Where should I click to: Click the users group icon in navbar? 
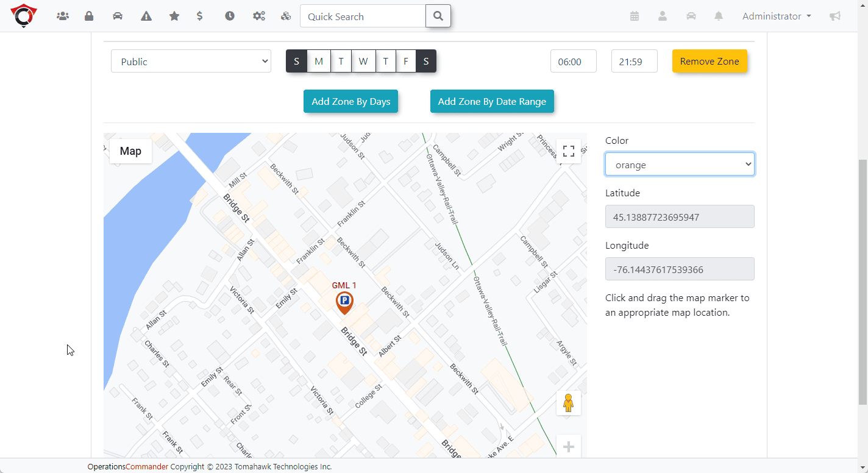(x=63, y=16)
